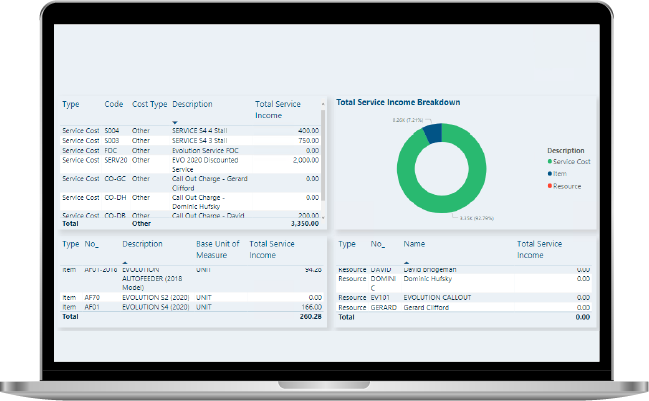
Task: Select the 2,000.00 income value
Action: coord(306,160)
